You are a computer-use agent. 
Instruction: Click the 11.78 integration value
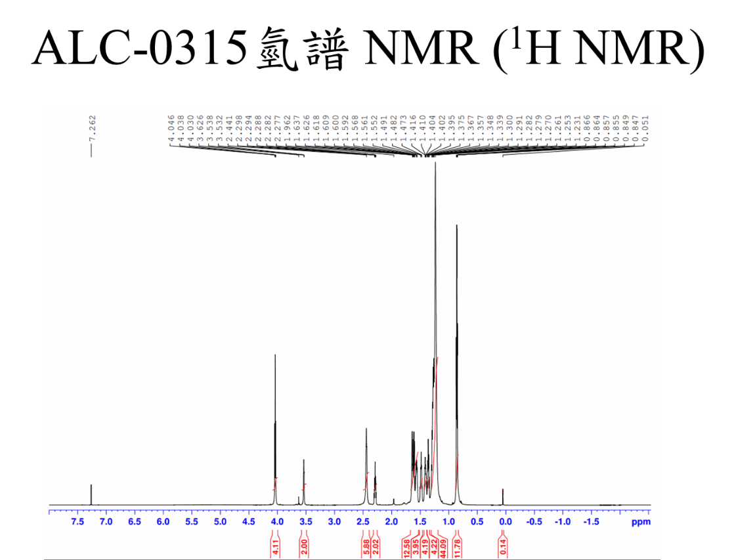pyautogui.click(x=458, y=545)
